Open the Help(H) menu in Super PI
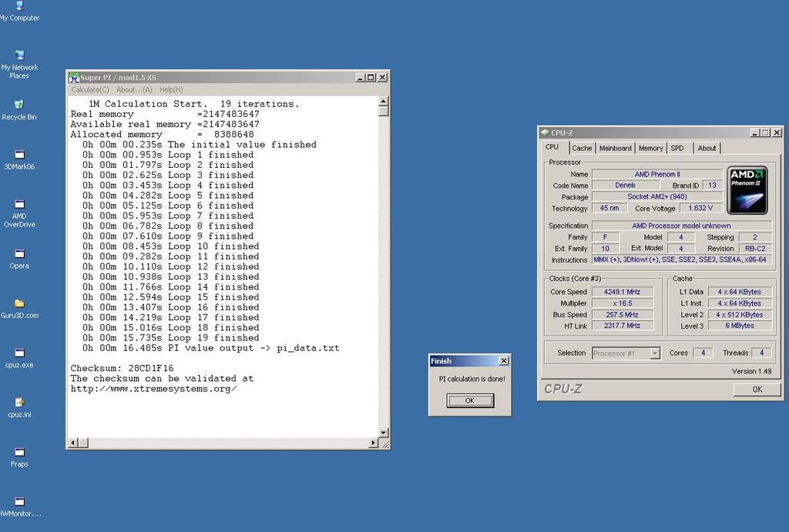Screen dimensions: 789x532 [171, 89]
